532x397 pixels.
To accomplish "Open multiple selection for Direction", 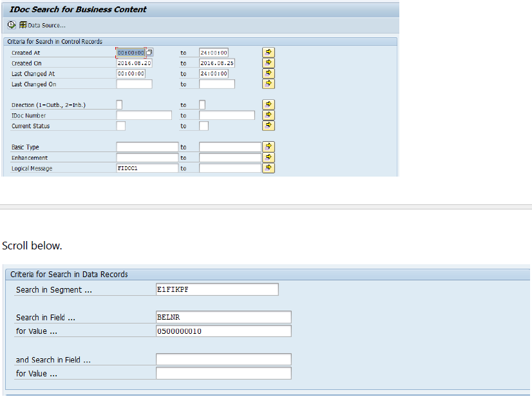I will coord(269,104).
